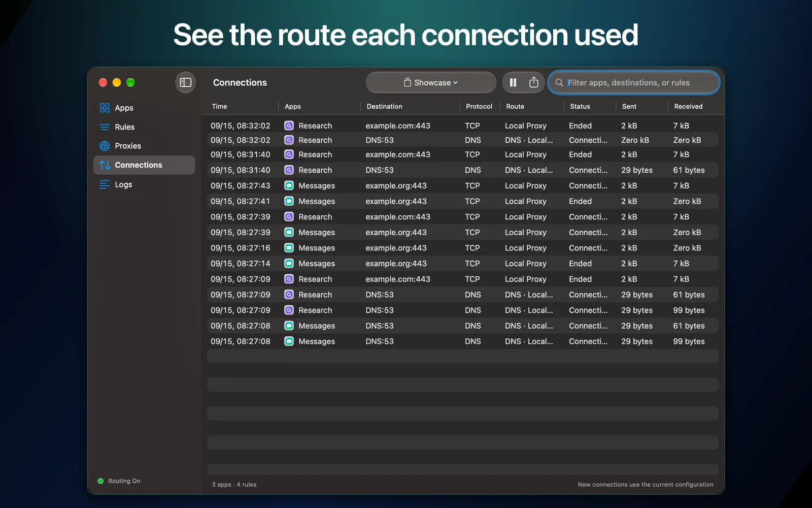
Task: Select time cell 09/15, 08:32:02 for example.com
Action: 241,125
